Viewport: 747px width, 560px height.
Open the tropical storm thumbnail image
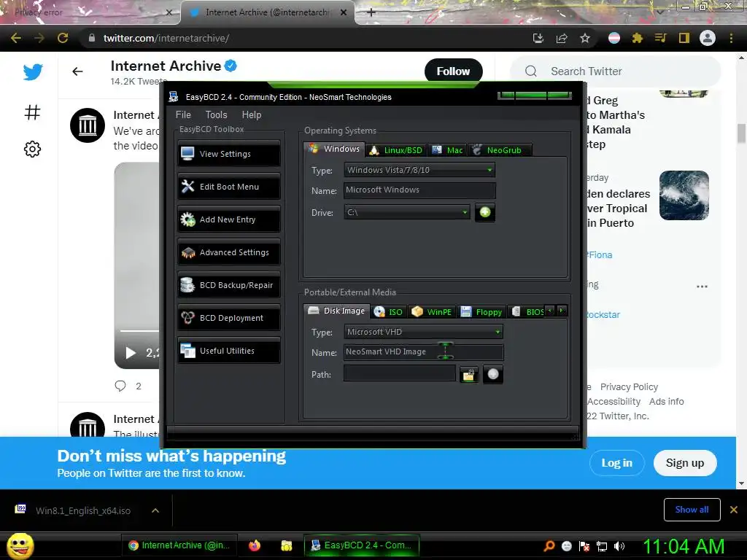pos(684,195)
